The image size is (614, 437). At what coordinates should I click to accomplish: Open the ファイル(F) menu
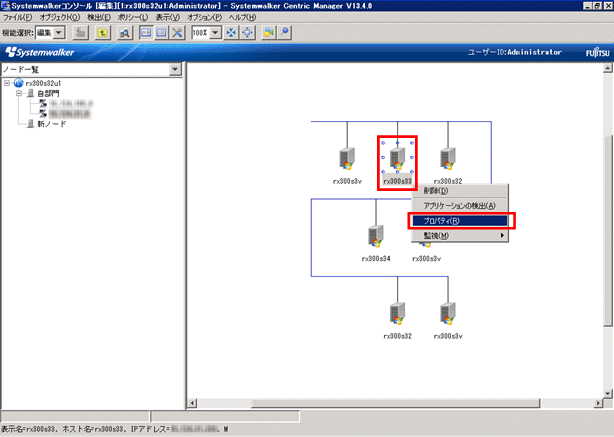pos(17,17)
